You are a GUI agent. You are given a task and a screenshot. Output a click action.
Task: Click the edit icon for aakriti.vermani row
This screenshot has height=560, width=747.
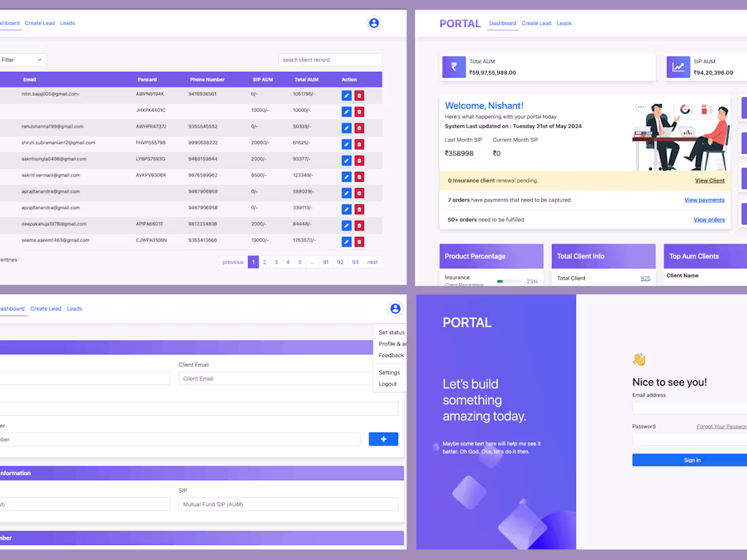click(x=346, y=176)
